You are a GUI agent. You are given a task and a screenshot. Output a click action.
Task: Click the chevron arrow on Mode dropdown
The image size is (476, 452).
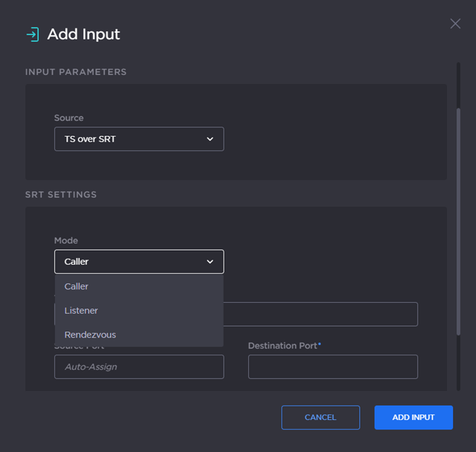(209, 261)
